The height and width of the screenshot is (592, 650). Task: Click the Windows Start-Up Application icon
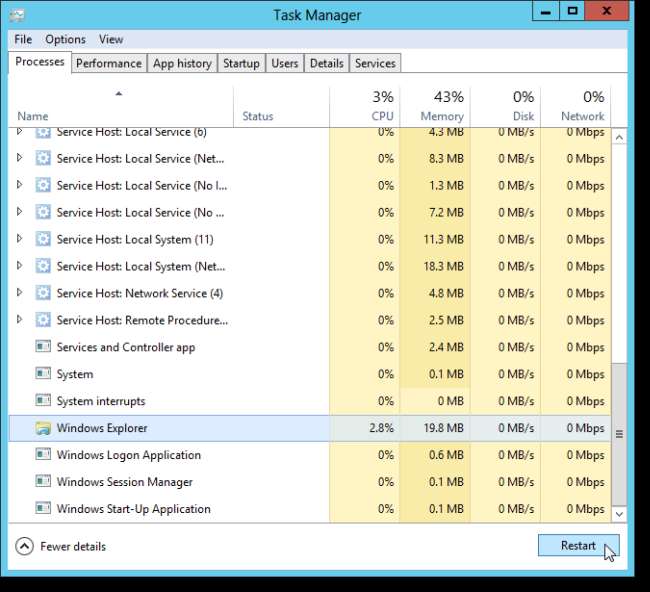[43, 509]
